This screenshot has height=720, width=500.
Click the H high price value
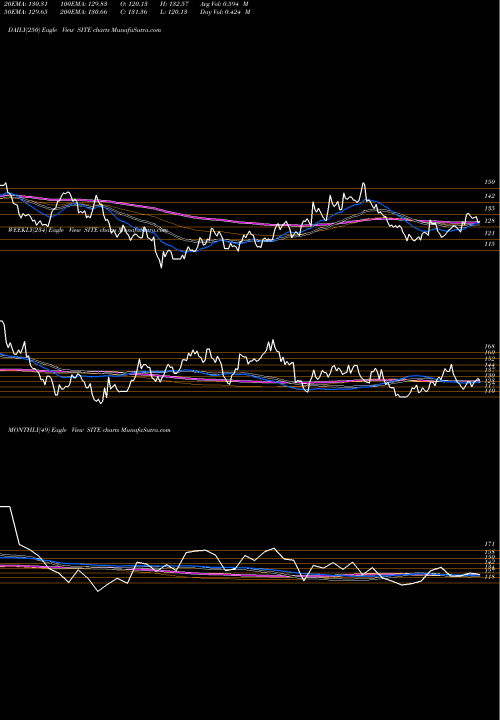(x=174, y=4)
